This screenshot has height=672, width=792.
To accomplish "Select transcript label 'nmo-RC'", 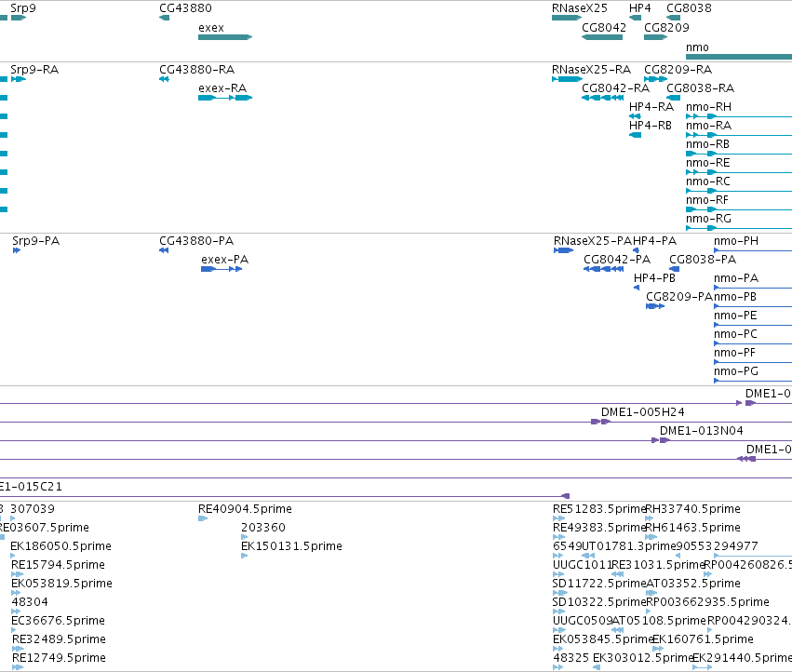I will pyautogui.click(x=707, y=181).
